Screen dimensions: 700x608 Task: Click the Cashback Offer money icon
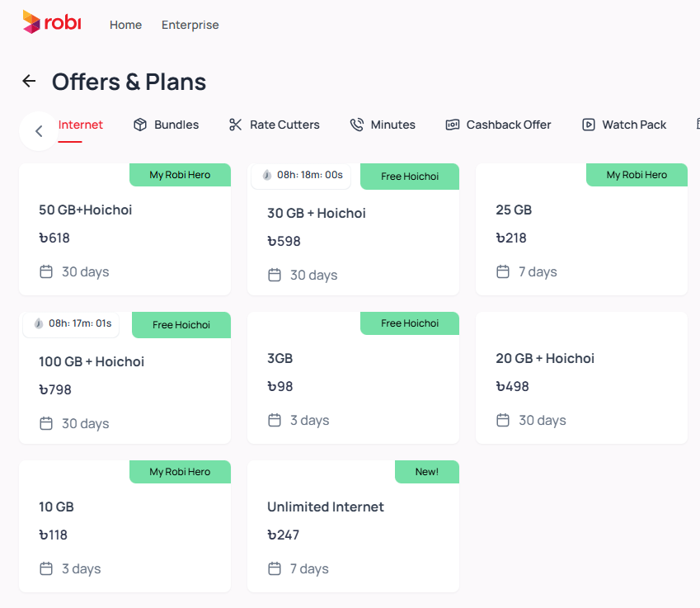tap(453, 125)
